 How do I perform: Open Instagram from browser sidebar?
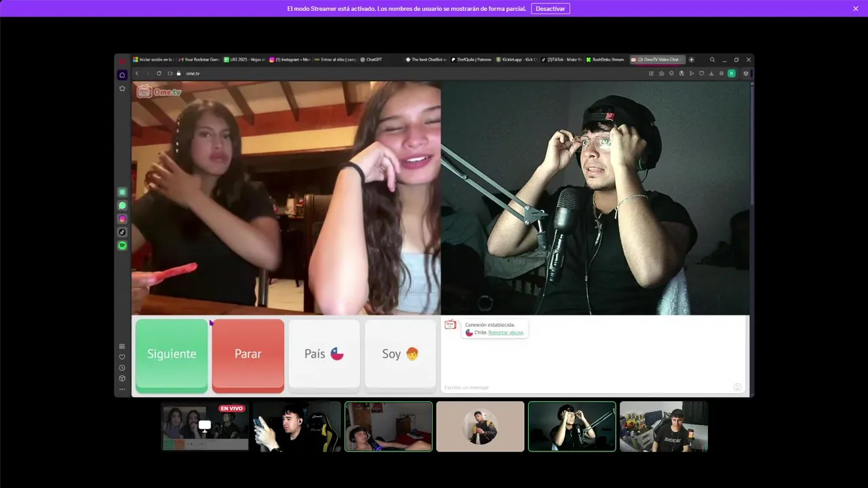tap(122, 219)
